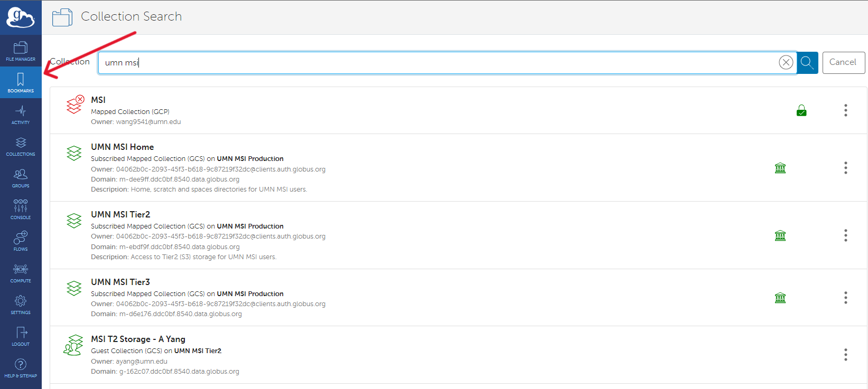Select the UMN MSI Tier3 title
Viewport: 868px width, 389px height.
pos(120,282)
